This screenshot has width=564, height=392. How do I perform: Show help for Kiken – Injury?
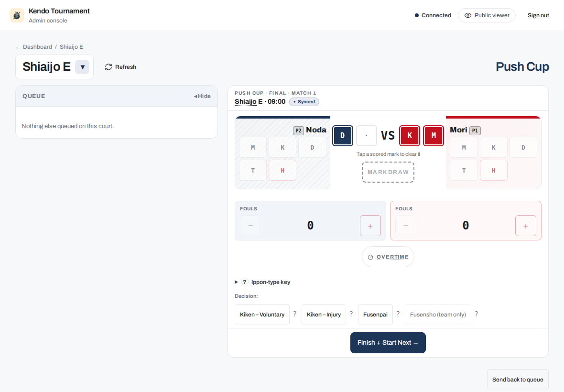tap(351, 314)
